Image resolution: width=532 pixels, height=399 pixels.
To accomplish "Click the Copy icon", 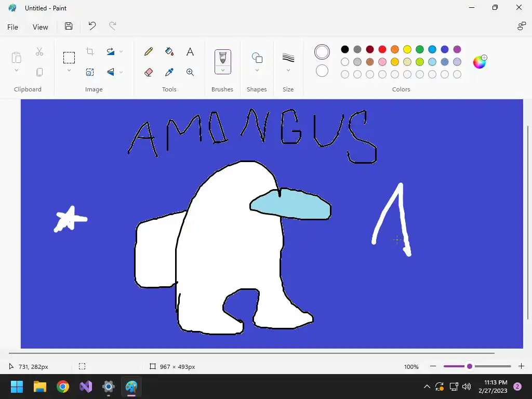I will [x=39, y=72].
